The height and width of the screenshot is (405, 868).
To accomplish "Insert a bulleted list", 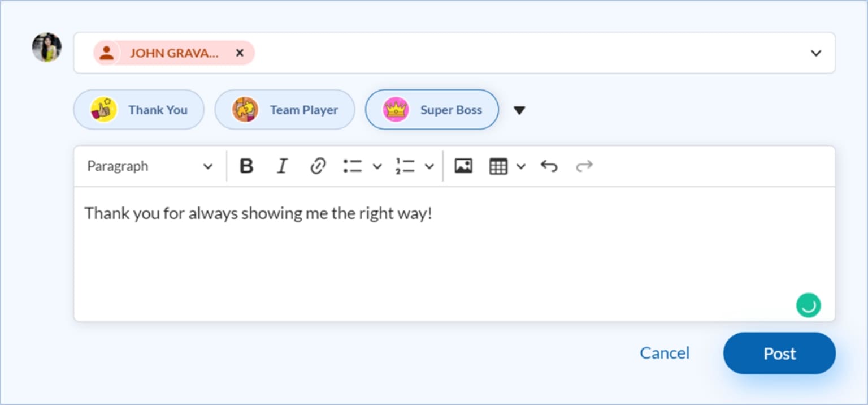I will click(x=353, y=166).
